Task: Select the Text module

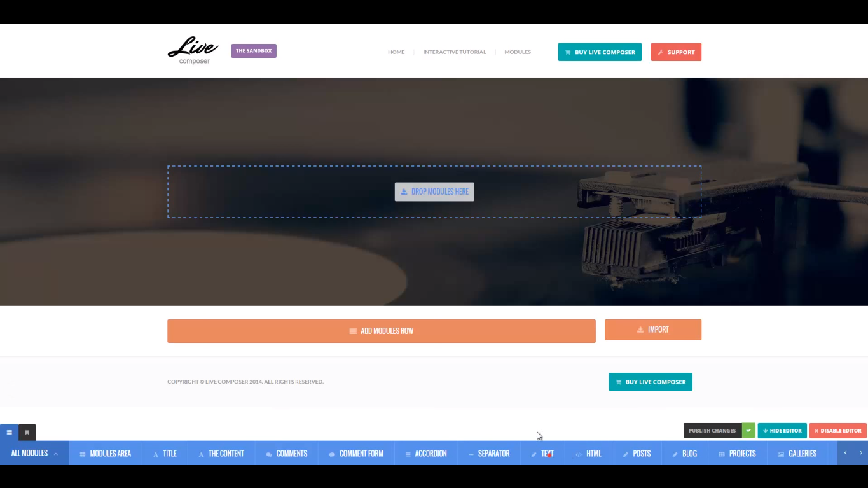Action: coord(542,454)
